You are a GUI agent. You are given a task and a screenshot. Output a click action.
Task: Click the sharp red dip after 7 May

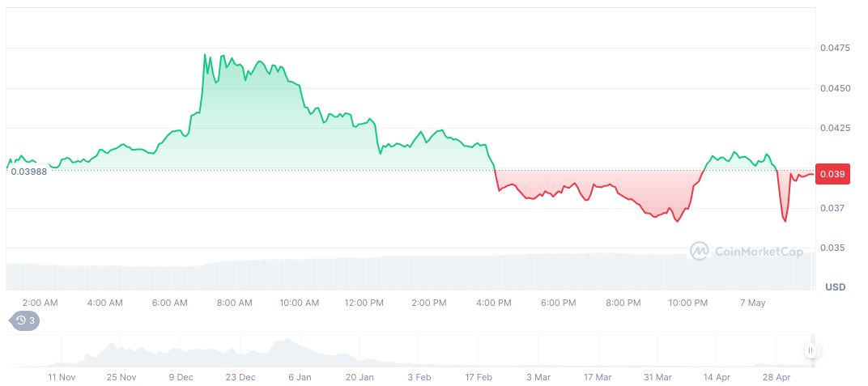(785, 220)
